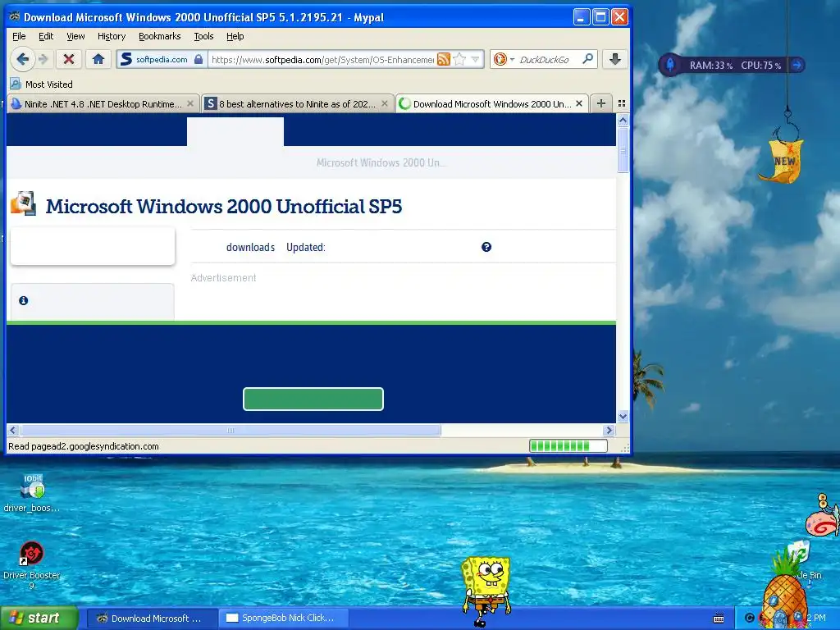Click the Microsoft Windows 2000 Unofficial SP5 heading
Screen dimensions: 840x630
tap(224, 206)
